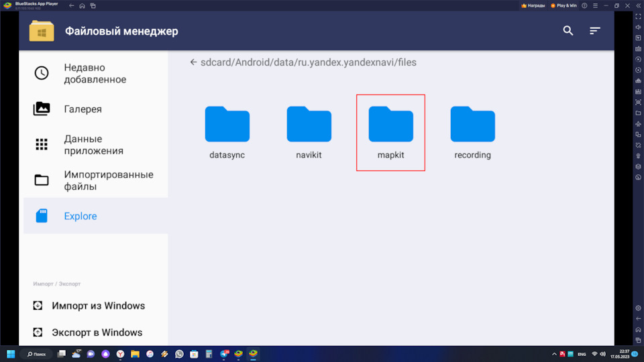Image resolution: width=644 pixels, height=362 pixels.
Task: Click the folder path text
Action: coord(309,62)
